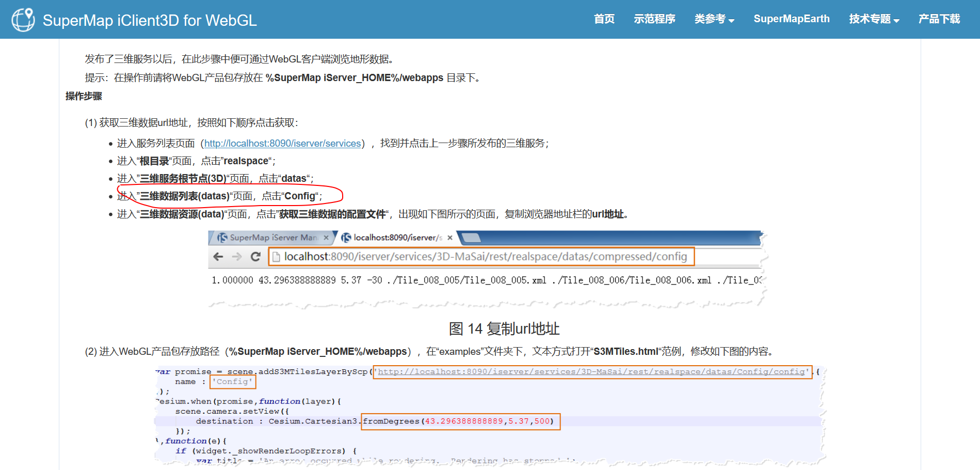Click the bullet text mentioning realspace
Image resolution: width=980 pixels, height=470 pixels.
197,161
